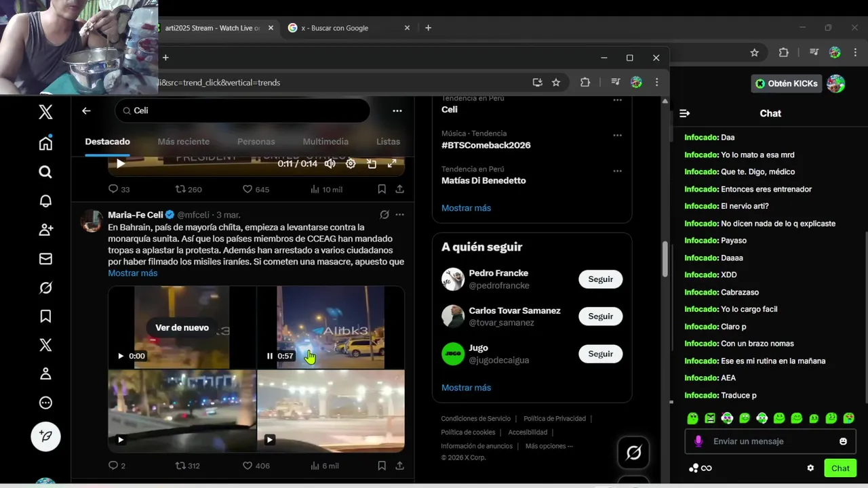Viewport: 868px width, 488px height.
Task: Collapse Kick chat panel arrow
Action: [684, 113]
